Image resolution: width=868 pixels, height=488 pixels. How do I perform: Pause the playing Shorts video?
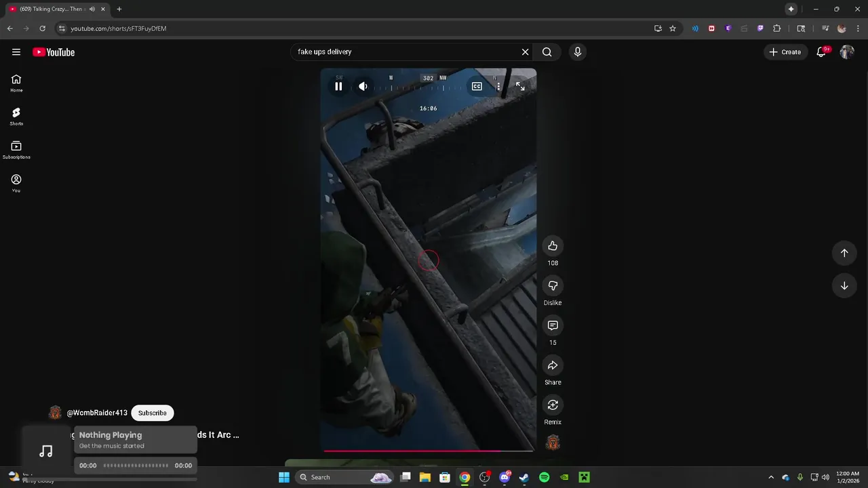click(x=338, y=86)
